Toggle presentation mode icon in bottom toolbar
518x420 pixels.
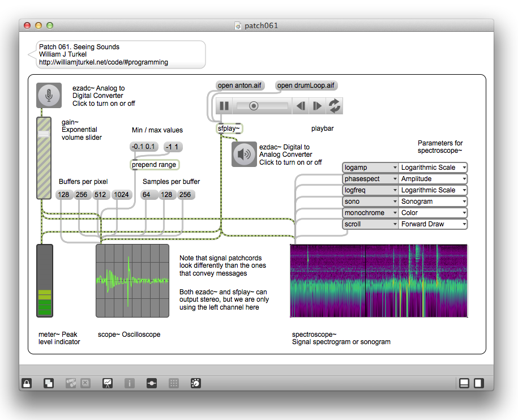(x=108, y=383)
